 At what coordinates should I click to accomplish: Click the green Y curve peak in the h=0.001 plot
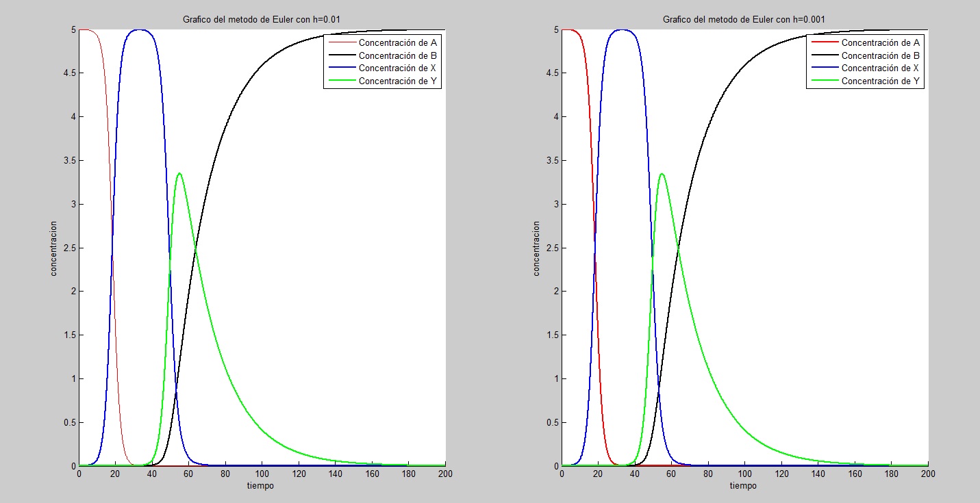click(x=661, y=174)
